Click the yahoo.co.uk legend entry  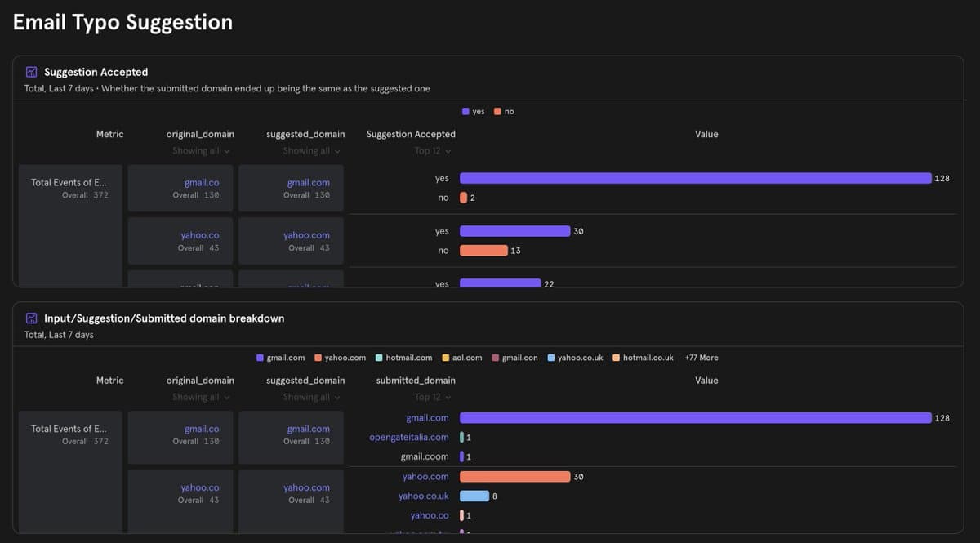pos(576,358)
